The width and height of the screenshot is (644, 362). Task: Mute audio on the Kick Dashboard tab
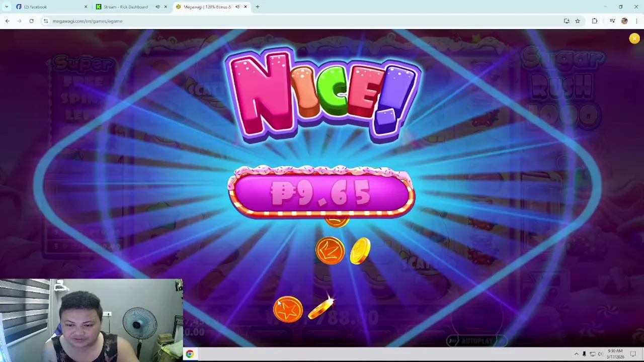(x=157, y=7)
